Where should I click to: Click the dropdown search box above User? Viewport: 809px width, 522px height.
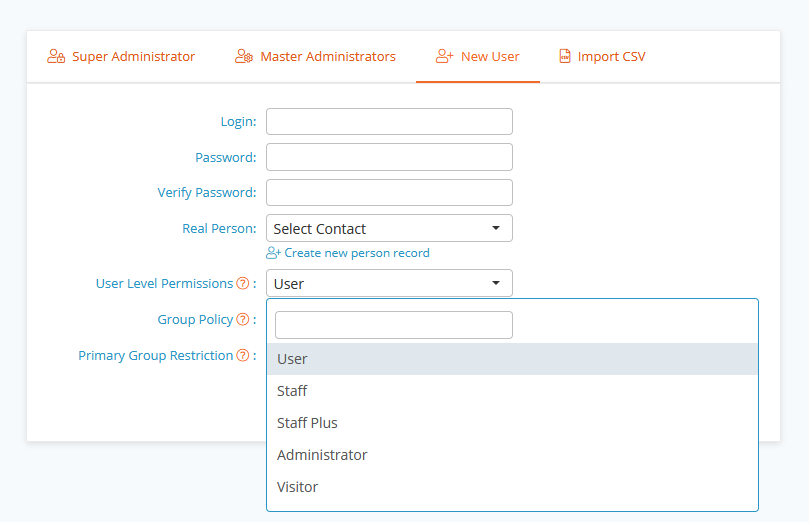(x=394, y=325)
